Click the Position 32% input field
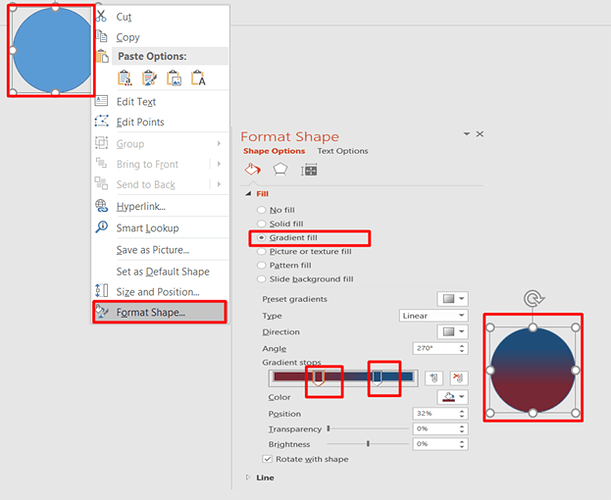The image size is (611, 500). (435, 413)
